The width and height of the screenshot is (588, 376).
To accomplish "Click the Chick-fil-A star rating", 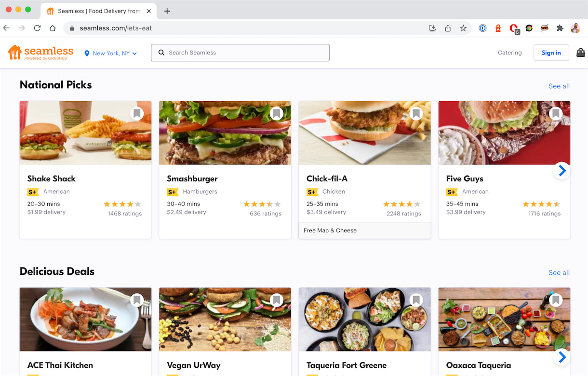I will [402, 204].
